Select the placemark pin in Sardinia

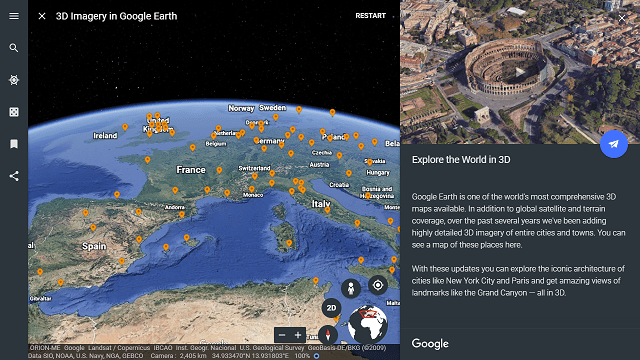pyautogui.click(x=289, y=244)
